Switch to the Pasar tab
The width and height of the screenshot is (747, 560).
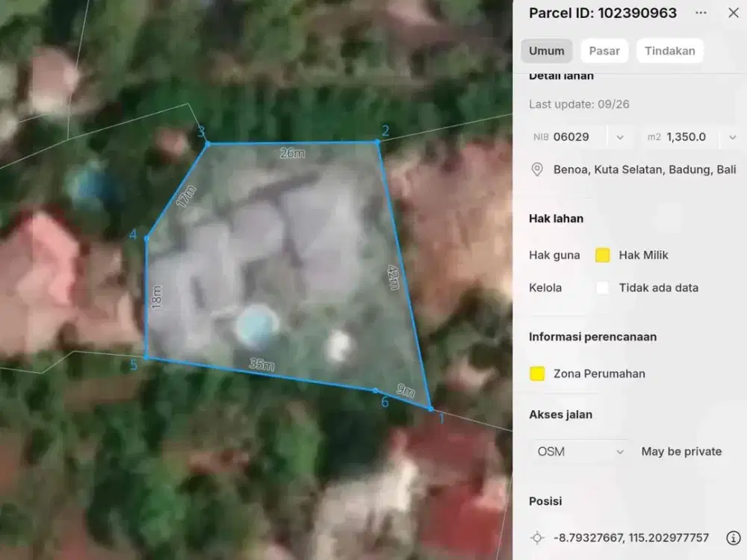(x=604, y=51)
